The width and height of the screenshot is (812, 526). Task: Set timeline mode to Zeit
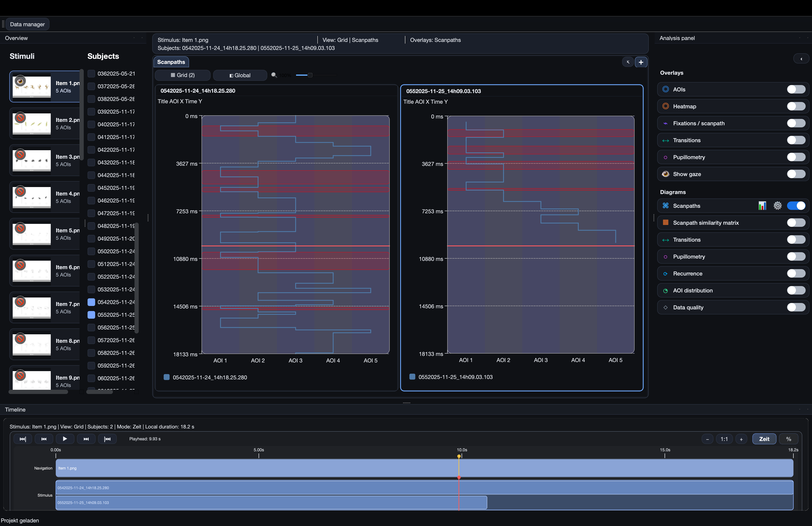[764, 439]
